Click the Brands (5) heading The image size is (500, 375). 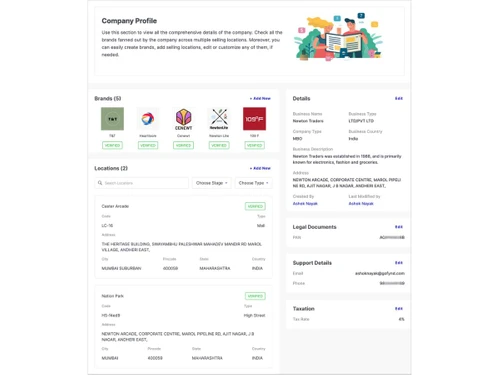pos(108,99)
